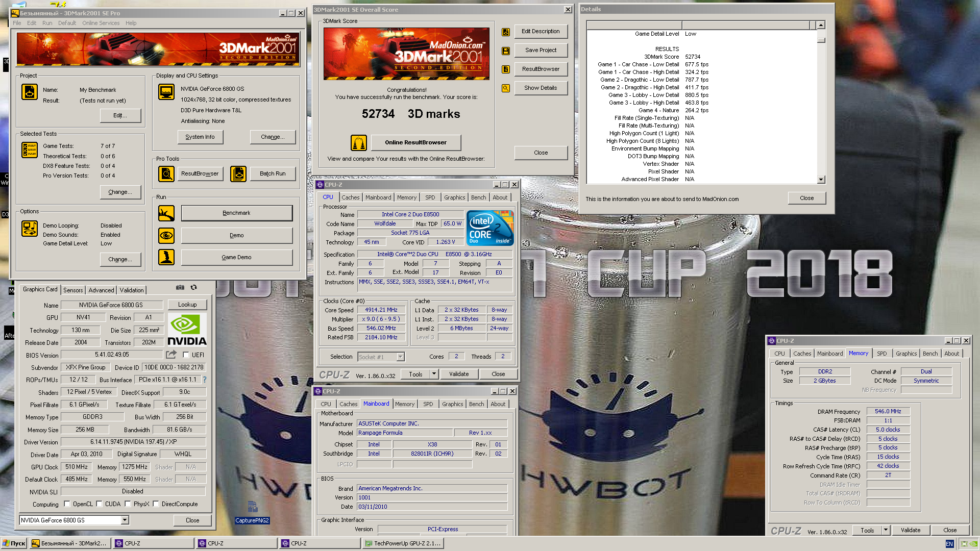This screenshot has width=980, height=551.
Task: Click the Benchmark run icon
Action: [x=166, y=213]
